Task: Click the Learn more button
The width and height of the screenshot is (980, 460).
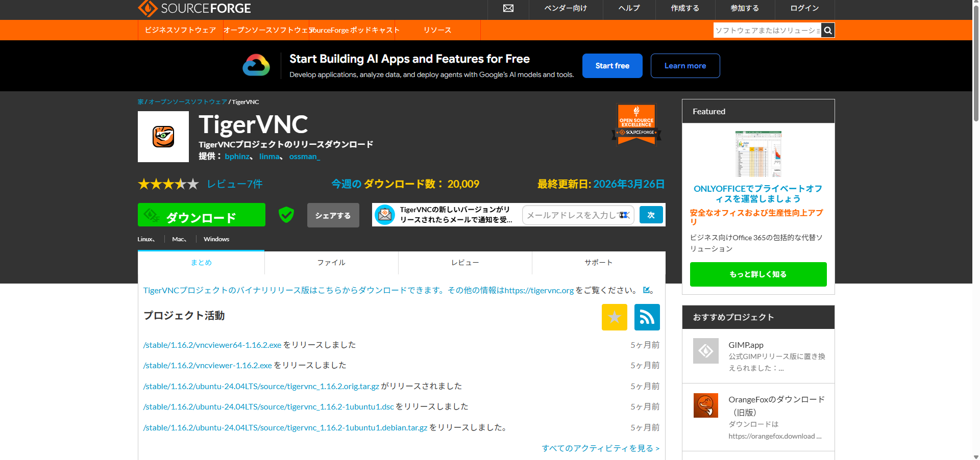Action: pyautogui.click(x=685, y=66)
